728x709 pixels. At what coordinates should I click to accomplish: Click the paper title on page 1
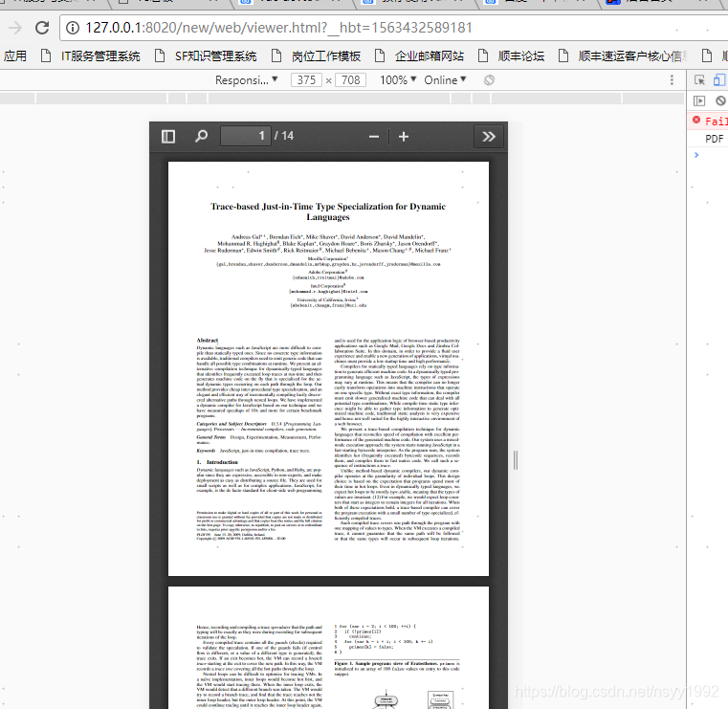[x=328, y=211]
